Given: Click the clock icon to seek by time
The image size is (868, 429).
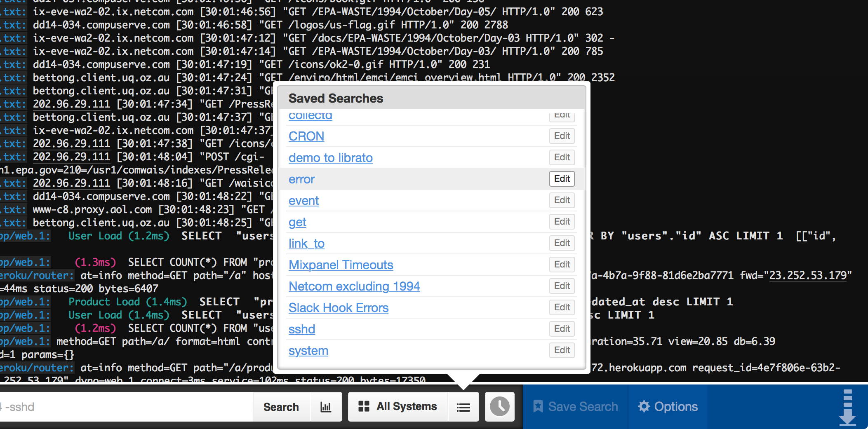Looking at the screenshot, I should (x=499, y=407).
